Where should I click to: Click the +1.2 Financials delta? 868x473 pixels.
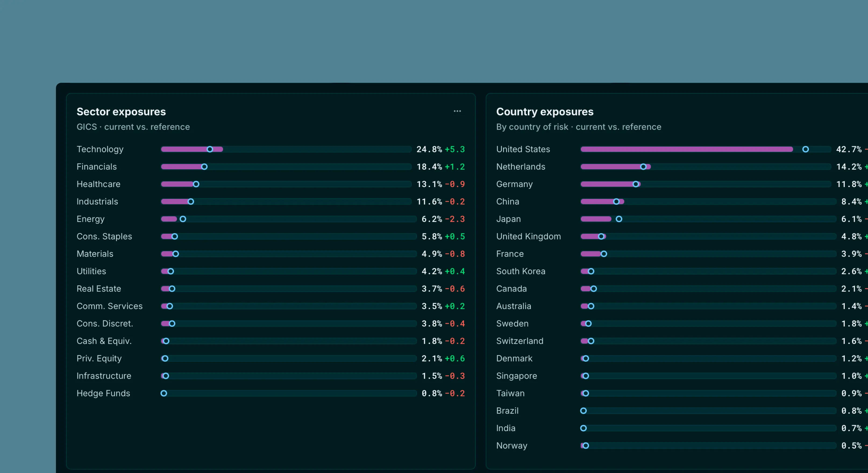pyautogui.click(x=454, y=167)
